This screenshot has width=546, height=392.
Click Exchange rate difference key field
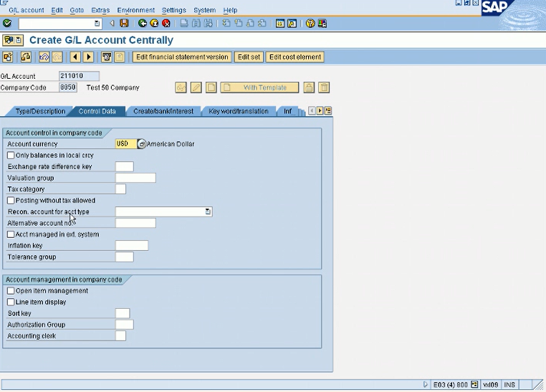(x=124, y=166)
